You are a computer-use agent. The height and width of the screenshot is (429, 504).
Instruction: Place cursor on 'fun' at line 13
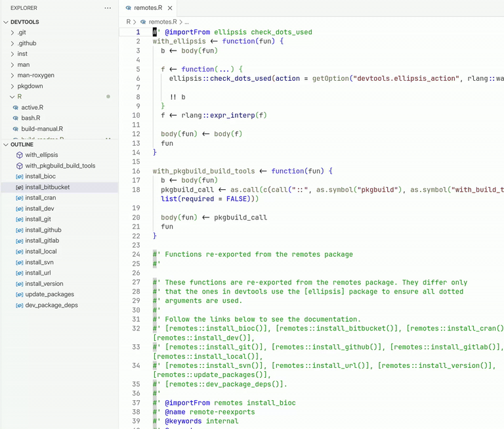(x=167, y=143)
